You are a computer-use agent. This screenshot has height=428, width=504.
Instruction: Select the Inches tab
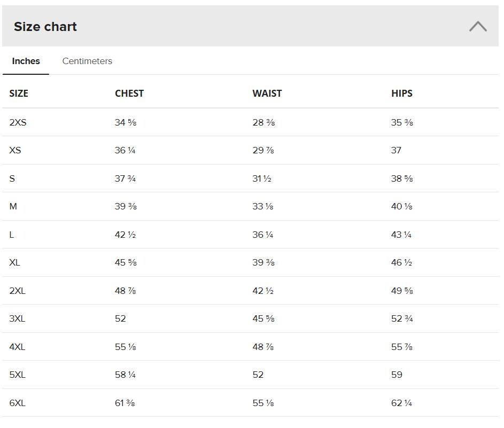pos(26,61)
